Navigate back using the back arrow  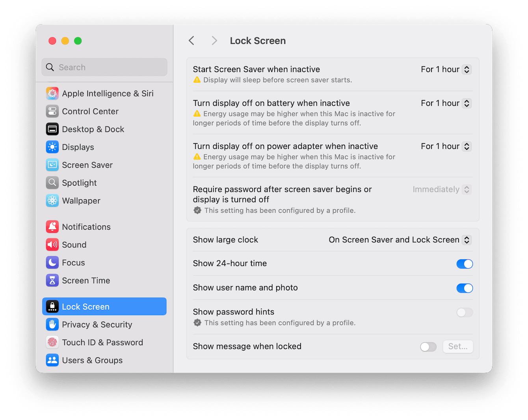191,41
